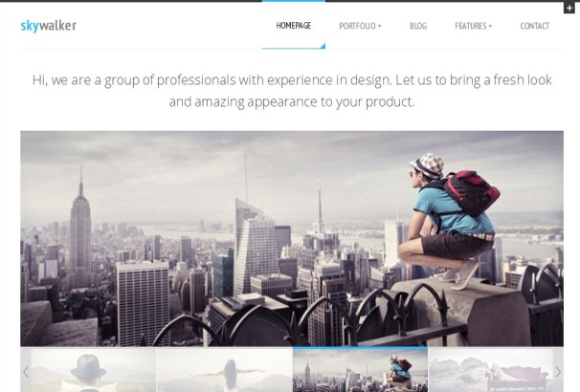Expand the top panel plus icon
The width and height of the screenshot is (580, 392).
coord(569,8)
